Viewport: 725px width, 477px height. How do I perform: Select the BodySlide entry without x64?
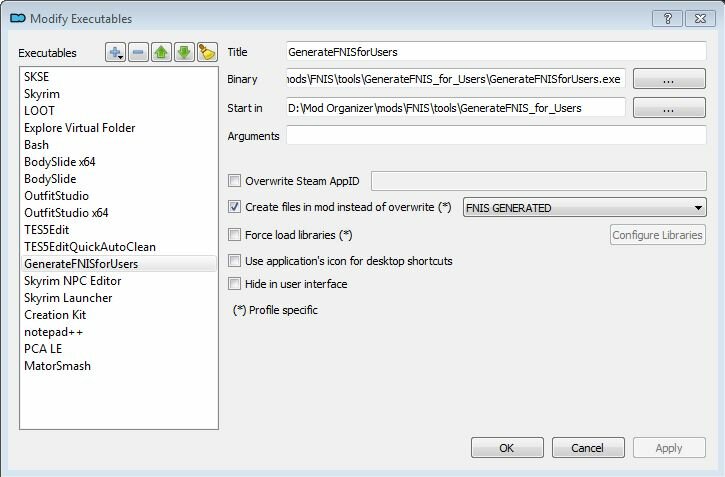click(118, 179)
